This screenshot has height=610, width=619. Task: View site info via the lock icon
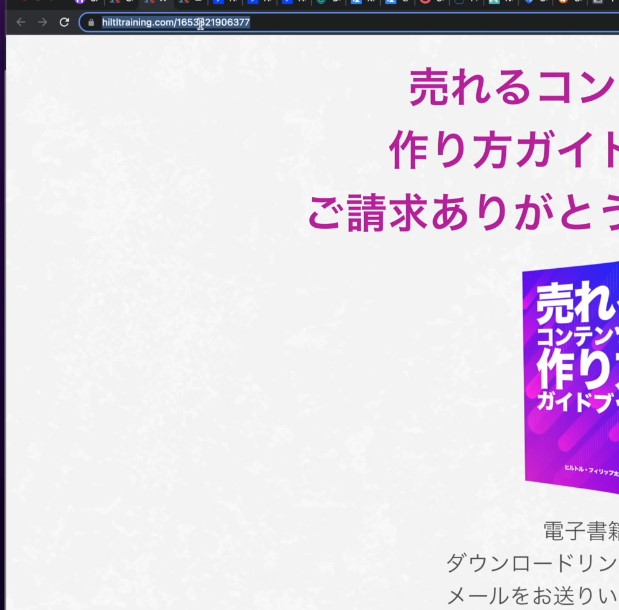(x=91, y=23)
